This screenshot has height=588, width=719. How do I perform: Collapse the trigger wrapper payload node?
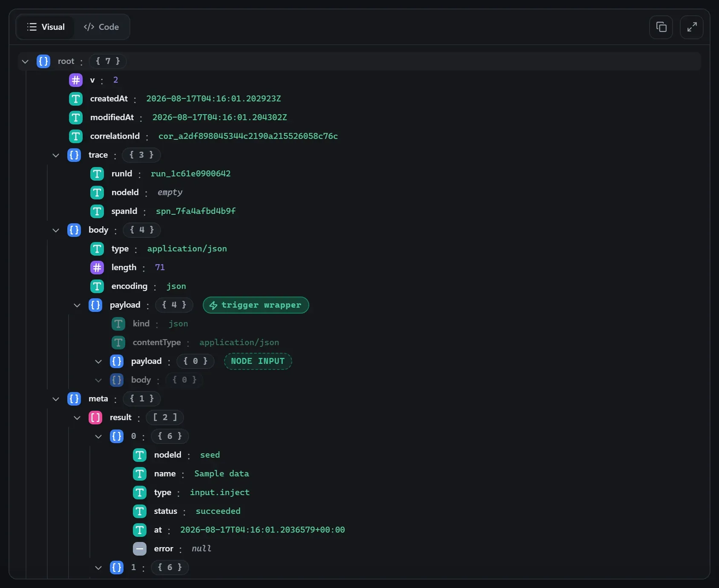(77, 305)
